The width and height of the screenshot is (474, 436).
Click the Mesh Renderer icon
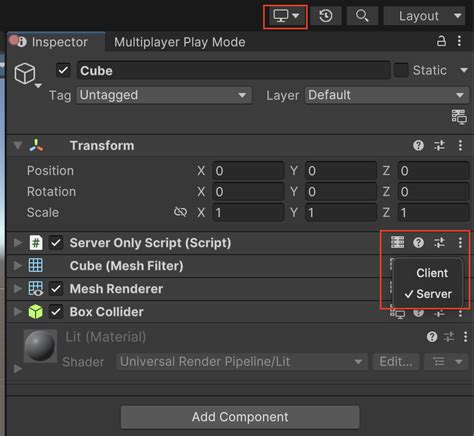coord(36,289)
